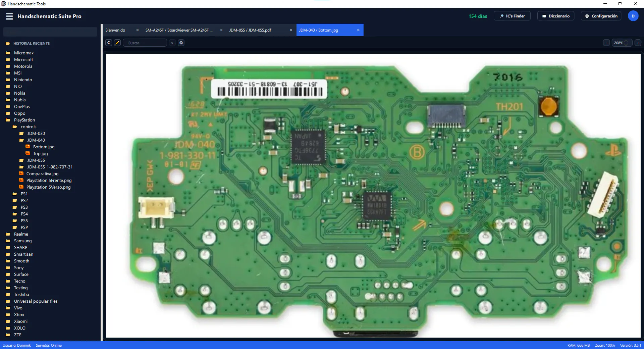
Task: Open the Toshiba folder
Action: coord(21,295)
